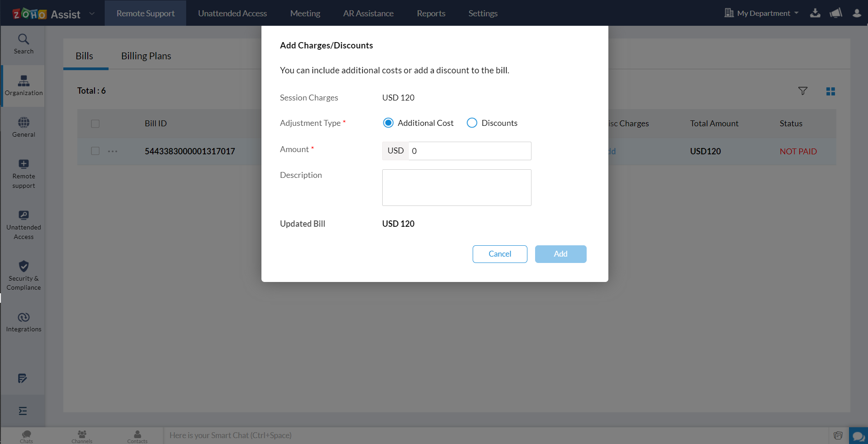Screen dimensions: 868x444
Task: Expand the Zoho Assist app switcher chevron
Action: click(92, 13)
